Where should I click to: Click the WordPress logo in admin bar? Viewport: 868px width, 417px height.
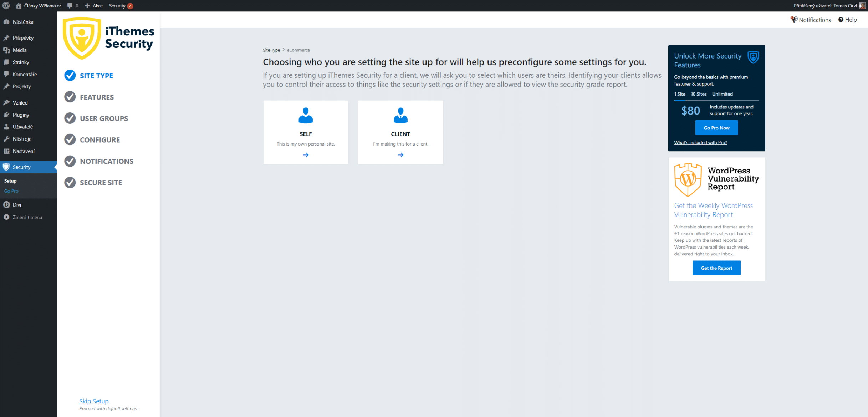6,6
